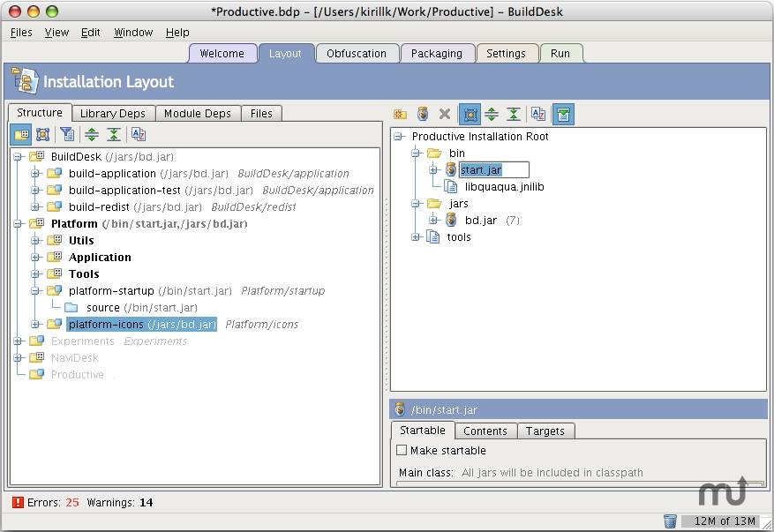This screenshot has width=774, height=532.
Task: Click the folder icon next to source
Action: (x=71, y=307)
